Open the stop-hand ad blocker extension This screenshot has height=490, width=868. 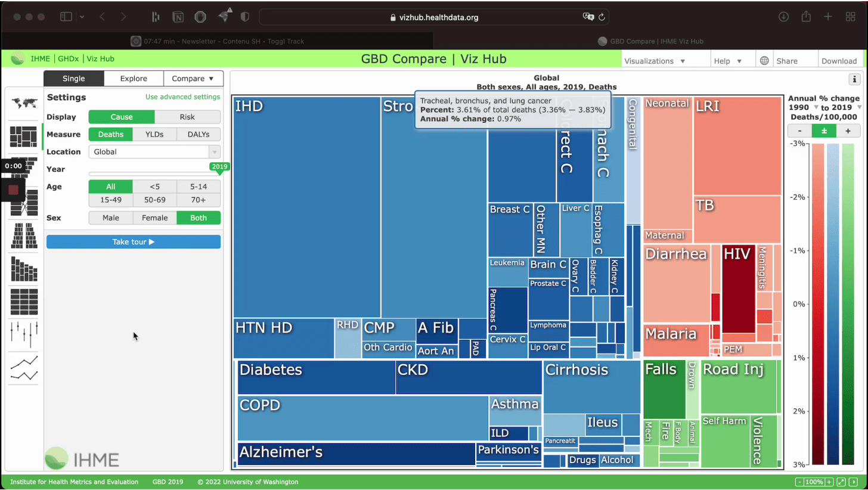200,17
